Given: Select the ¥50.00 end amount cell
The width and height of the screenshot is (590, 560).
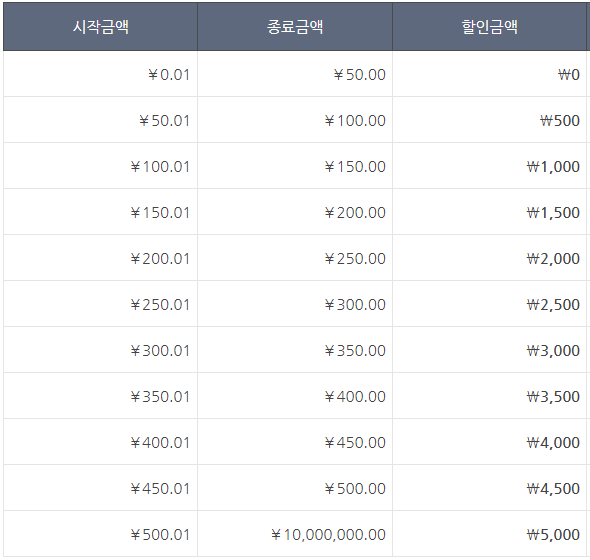Looking at the screenshot, I should click(295, 74).
